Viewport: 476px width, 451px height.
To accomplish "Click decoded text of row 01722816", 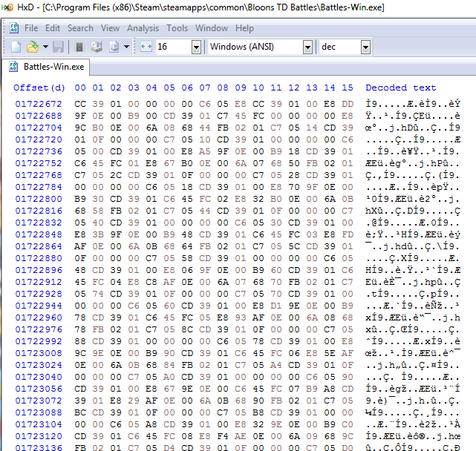I will [x=413, y=211].
